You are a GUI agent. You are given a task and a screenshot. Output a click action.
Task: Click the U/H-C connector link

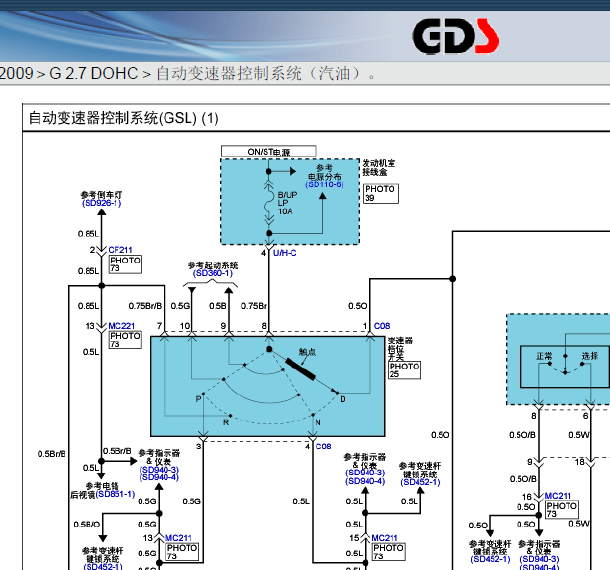(x=284, y=253)
